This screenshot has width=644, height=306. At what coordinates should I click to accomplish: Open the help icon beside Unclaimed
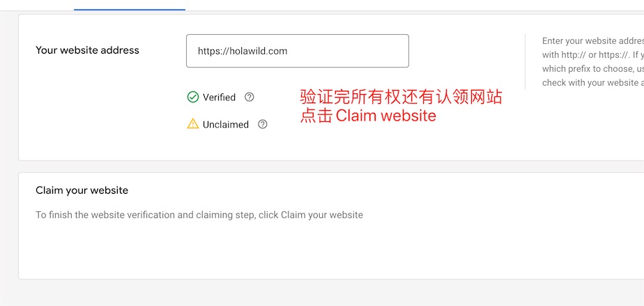[263, 124]
